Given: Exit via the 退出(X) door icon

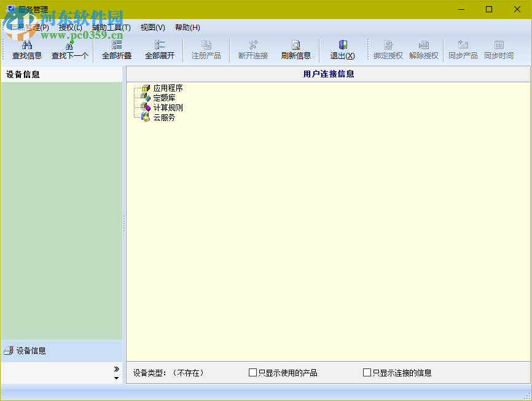Looking at the screenshot, I should click(x=343, y=45).
